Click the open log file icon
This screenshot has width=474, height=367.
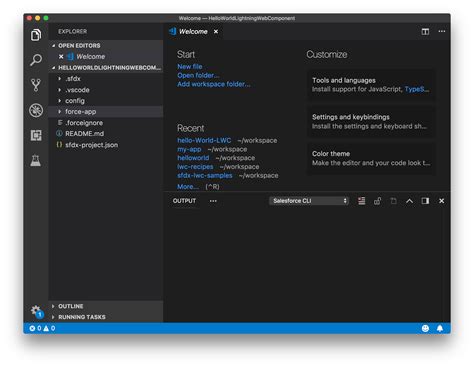(x=393, y=201)
